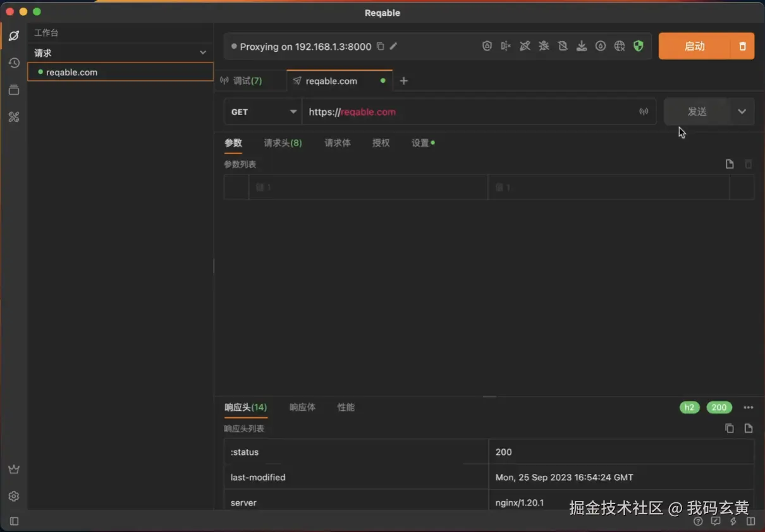Toggle the crossed-out document icon

tap(563, 46)
